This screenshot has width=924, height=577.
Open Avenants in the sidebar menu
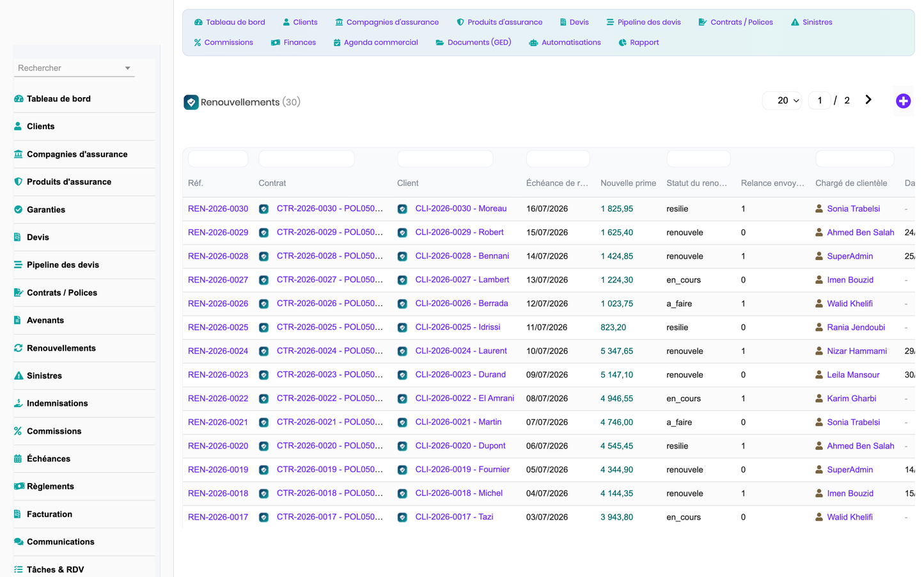[x=45, y=320]
